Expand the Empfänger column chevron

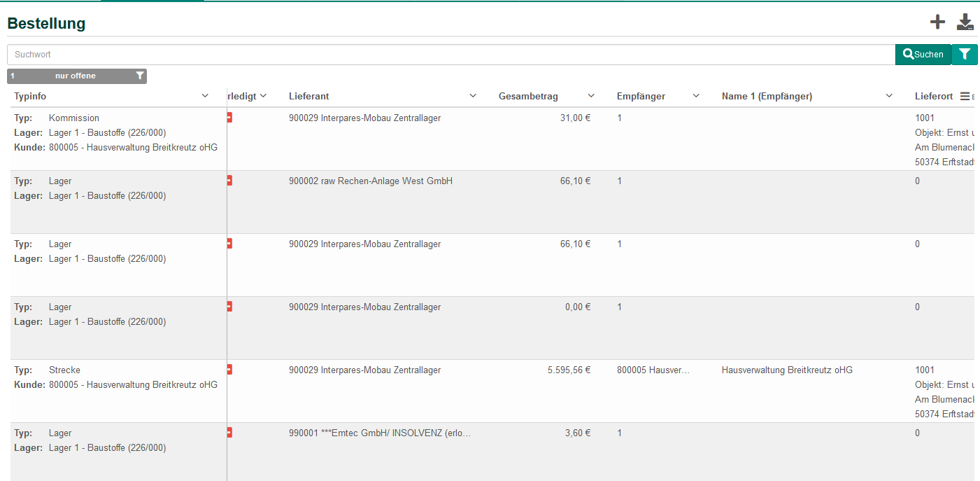pyautogui.click(x=696, y=96)
